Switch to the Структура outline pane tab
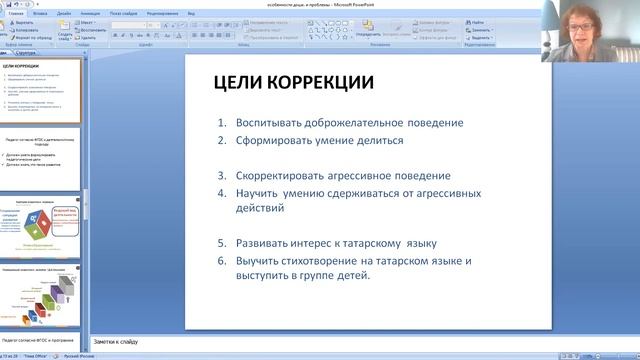The width and height of the screenshot is (640, 360). 27,53
